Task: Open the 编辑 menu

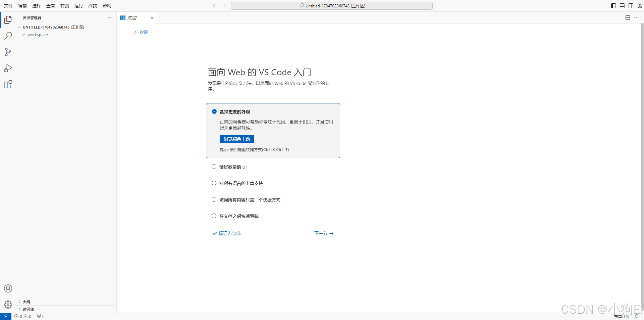Action: 22,6
